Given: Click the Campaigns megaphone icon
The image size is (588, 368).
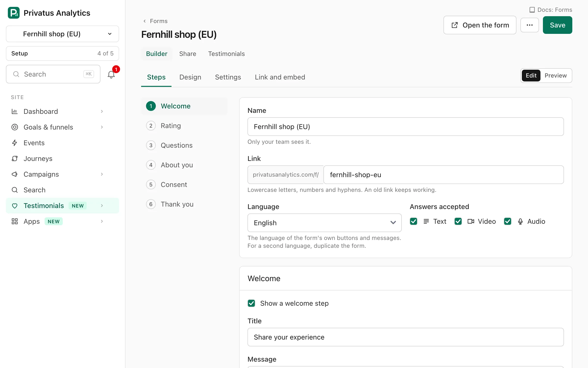Looking at the screenshot, I should (15, 174).
